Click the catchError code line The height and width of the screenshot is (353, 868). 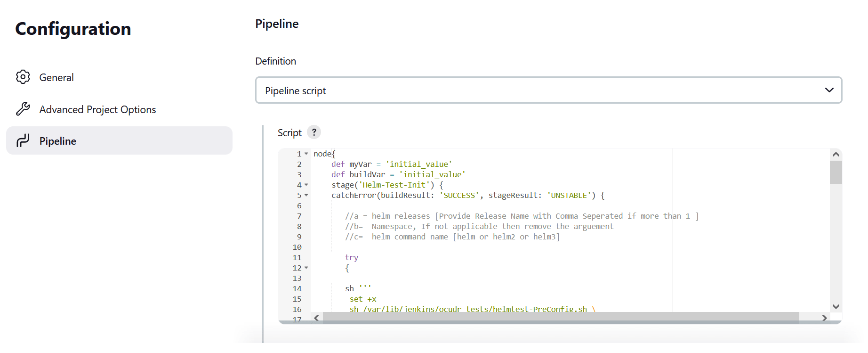click(x=468, y=195)
